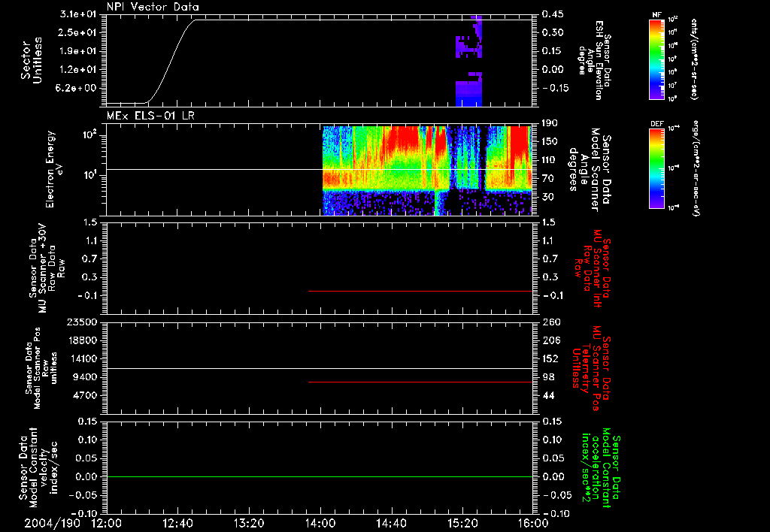Click the "152" telemetry tick label
The width and height of the screenshot is (770, 532).
click(x=550, y=358)
